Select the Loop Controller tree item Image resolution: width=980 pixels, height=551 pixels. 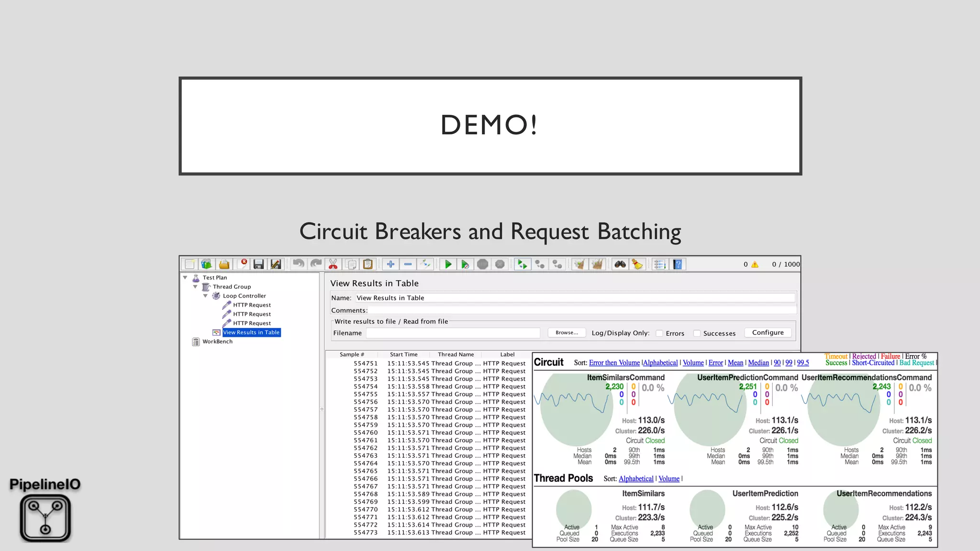pos(244,296)
